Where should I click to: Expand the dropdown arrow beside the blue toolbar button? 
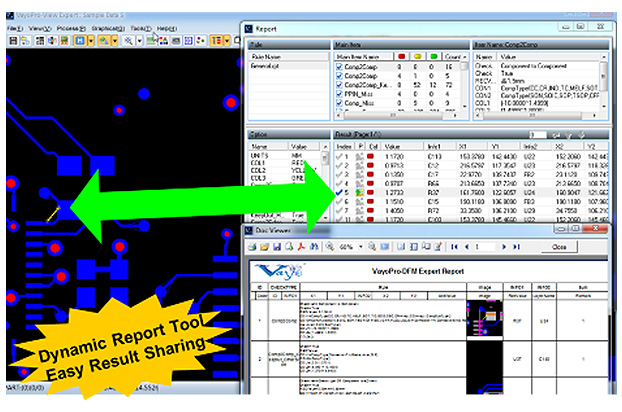[x=90, y=41]
